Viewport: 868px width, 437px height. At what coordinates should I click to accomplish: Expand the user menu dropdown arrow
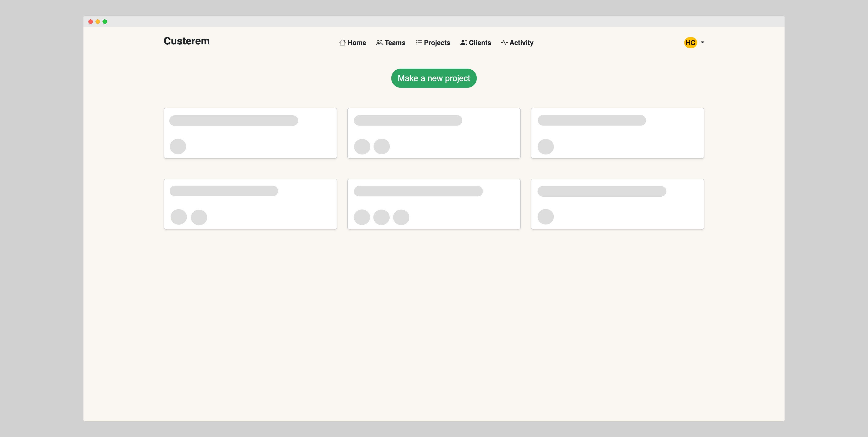pyautogui.click(x=703, y=42)
